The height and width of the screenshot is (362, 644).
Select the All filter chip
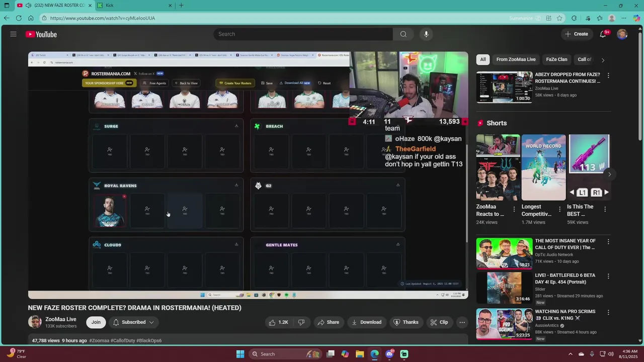[483, 59]
